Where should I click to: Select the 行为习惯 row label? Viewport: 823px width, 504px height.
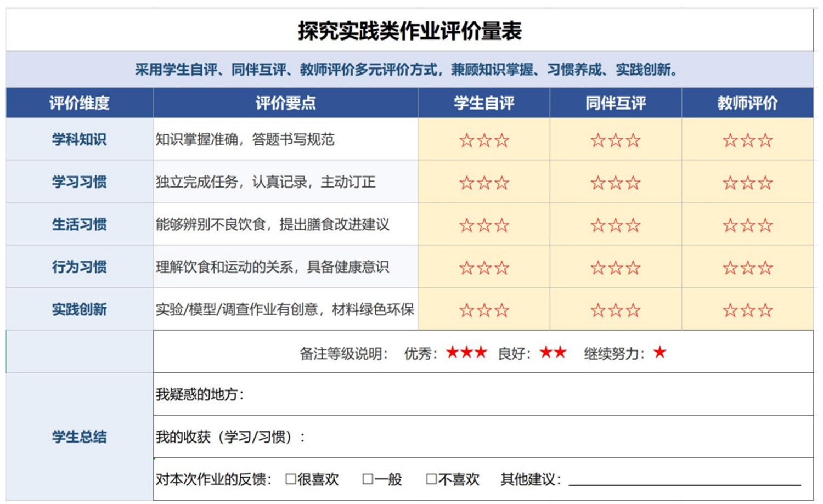click(x=80, y=267)
